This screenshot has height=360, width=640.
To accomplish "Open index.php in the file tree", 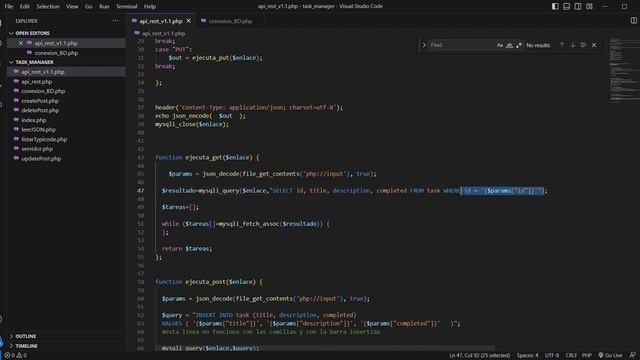I will click(x=33, y=120).
